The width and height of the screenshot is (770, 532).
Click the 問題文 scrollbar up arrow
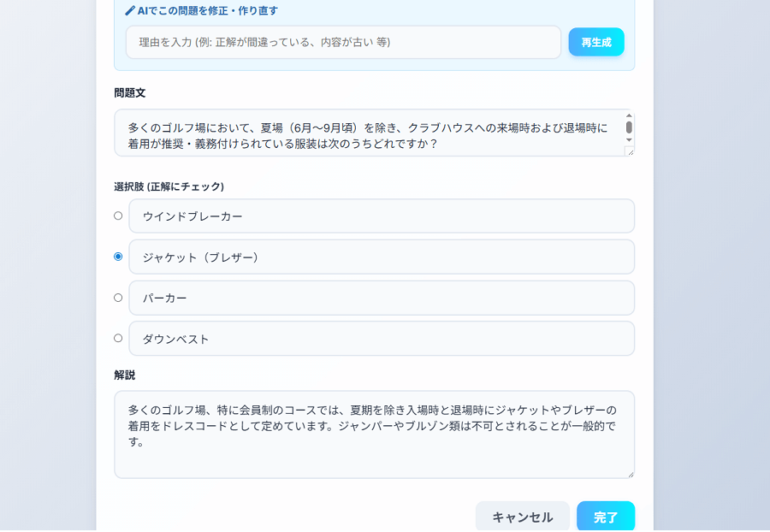pyautogui.click(x=629, y=115)
